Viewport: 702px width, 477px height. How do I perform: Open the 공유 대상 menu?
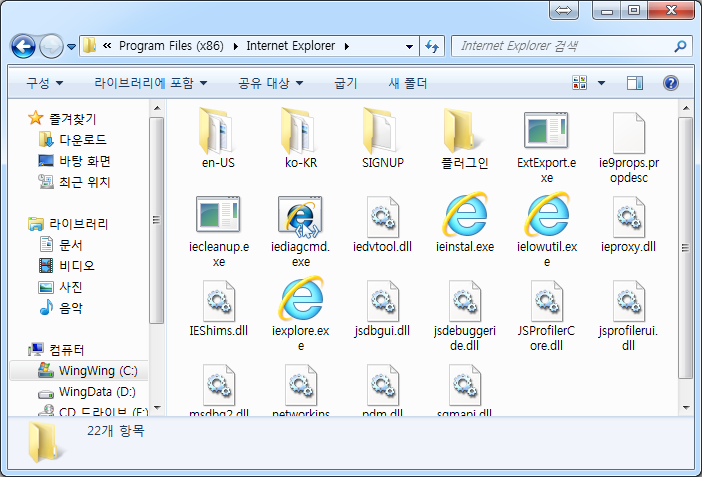click(270, 83)
